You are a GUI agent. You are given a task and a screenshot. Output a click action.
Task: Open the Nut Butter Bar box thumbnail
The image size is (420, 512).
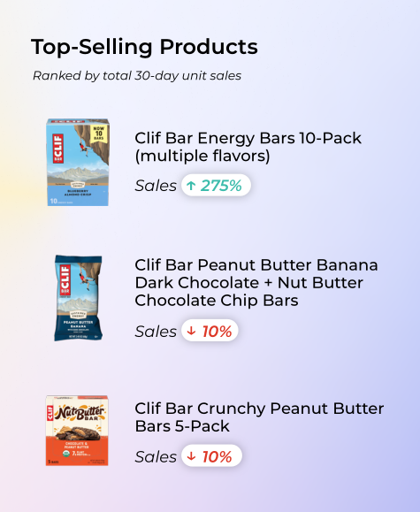click(x=77, y=431)
